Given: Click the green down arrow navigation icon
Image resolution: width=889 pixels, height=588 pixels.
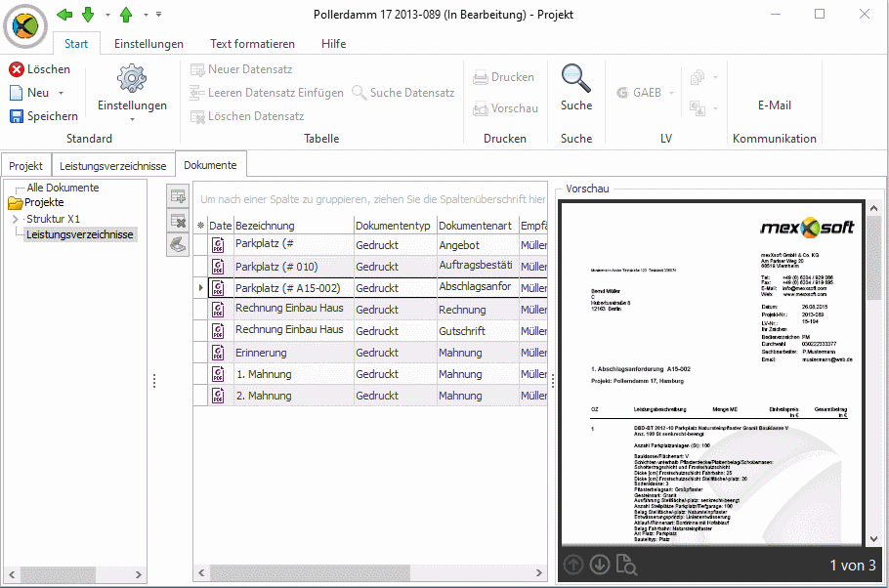Looking at the screenshot, I should coord(88,15).
